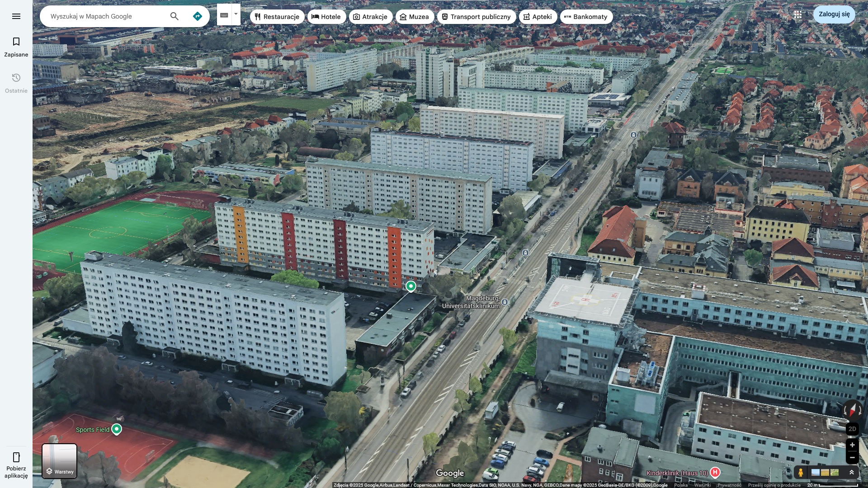This screenshot has height=488, width=868.
Task: Click the Zaloguj się button
Action: coord(834,14)
